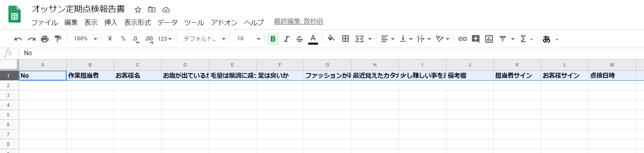The width and height of the screenshot is (644, 153).
Task: Select column G header
Action: click(327, 65)
